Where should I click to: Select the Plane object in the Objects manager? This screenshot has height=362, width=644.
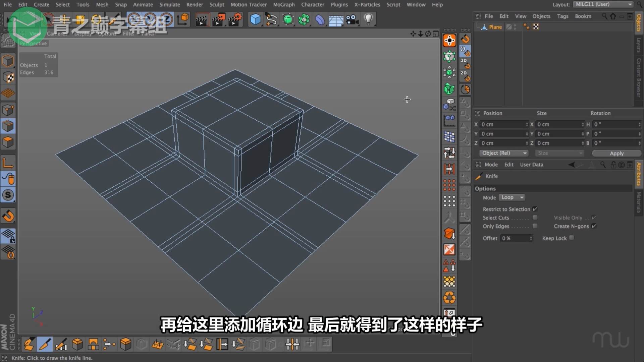click(495, 26)
